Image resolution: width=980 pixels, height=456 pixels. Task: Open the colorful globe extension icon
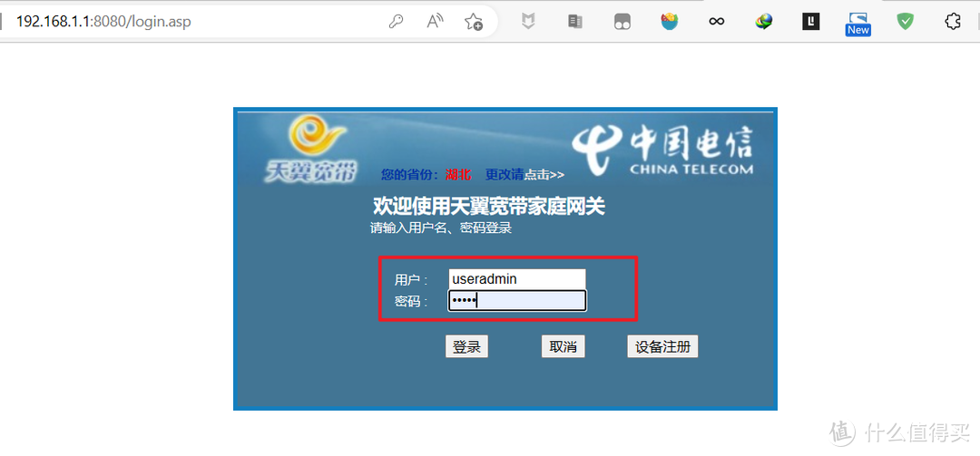tap(670, 22)
